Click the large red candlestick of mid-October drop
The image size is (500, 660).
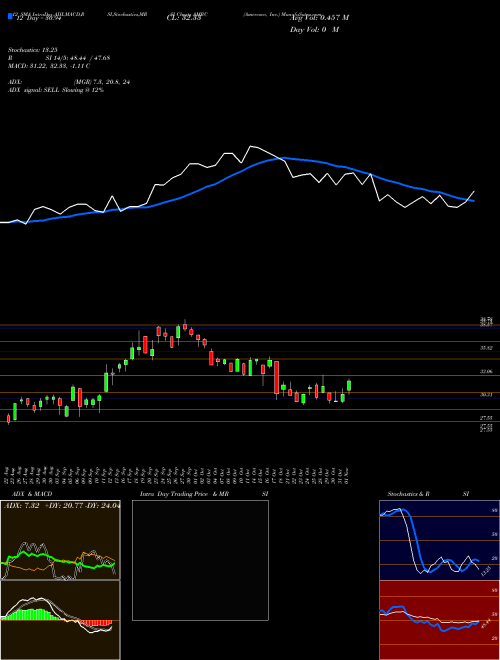277,377
